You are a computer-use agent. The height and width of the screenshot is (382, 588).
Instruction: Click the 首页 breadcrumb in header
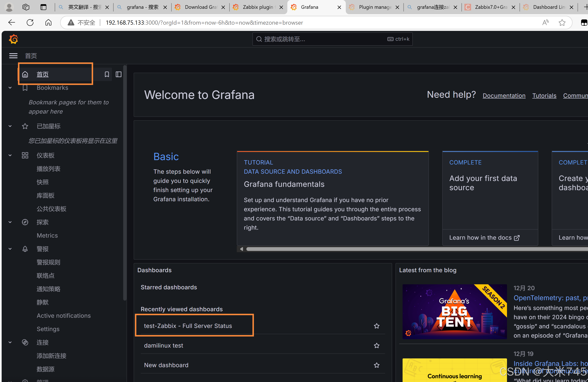pos(31,56)
